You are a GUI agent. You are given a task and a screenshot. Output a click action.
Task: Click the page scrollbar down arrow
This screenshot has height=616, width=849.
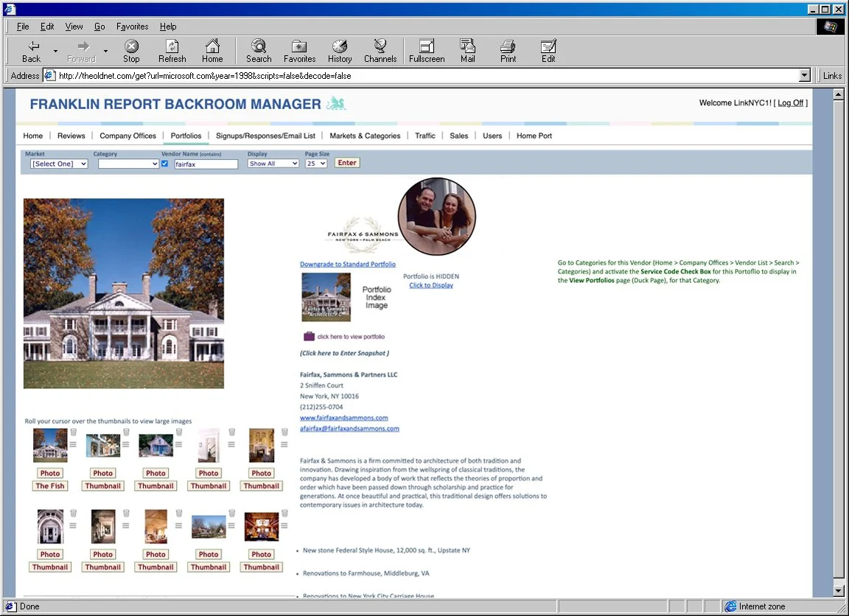[x=838, y=591]
